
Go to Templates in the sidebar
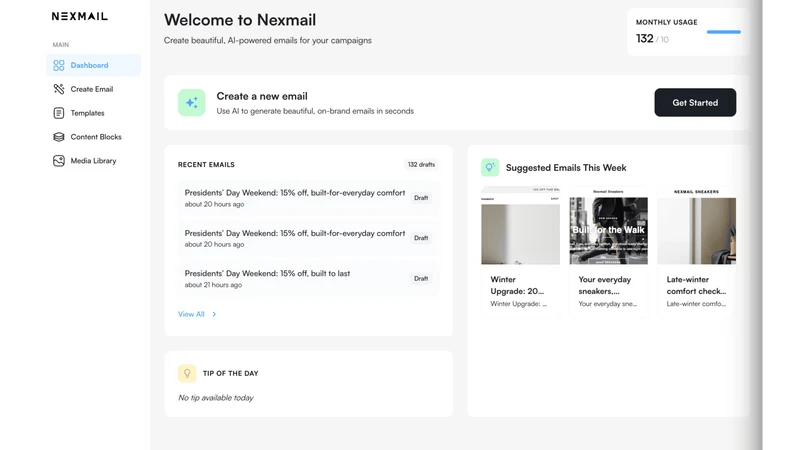93,113
